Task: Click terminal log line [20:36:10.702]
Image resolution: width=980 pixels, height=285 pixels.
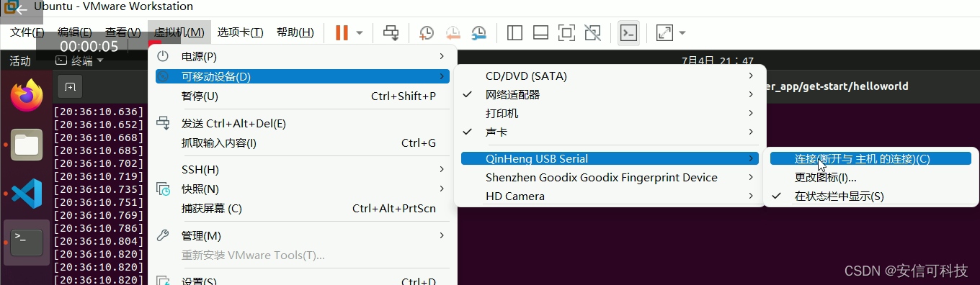Action: click(x=99, y=163)
